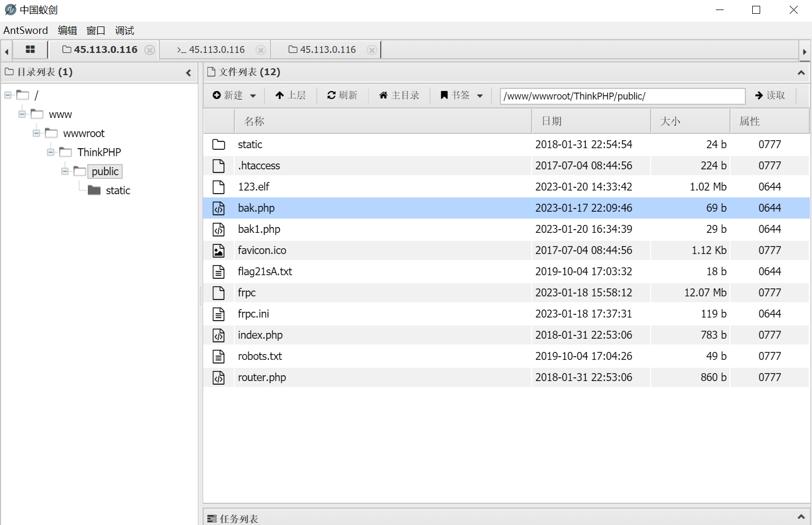This screenshot has width=812, height=525.
Task: Click the path input field
Action: click(x=623, y=96)
